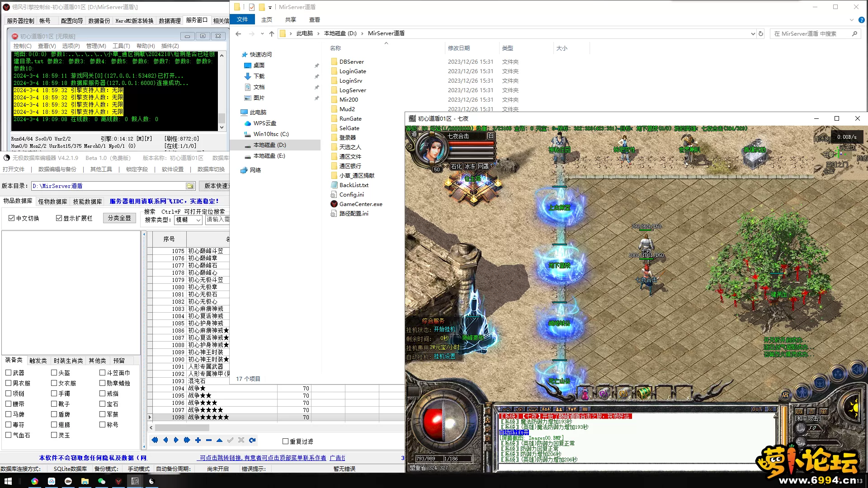Edit record using the up-triangle icon
This screenshot has height=488, width=868.
coord(219,440)
